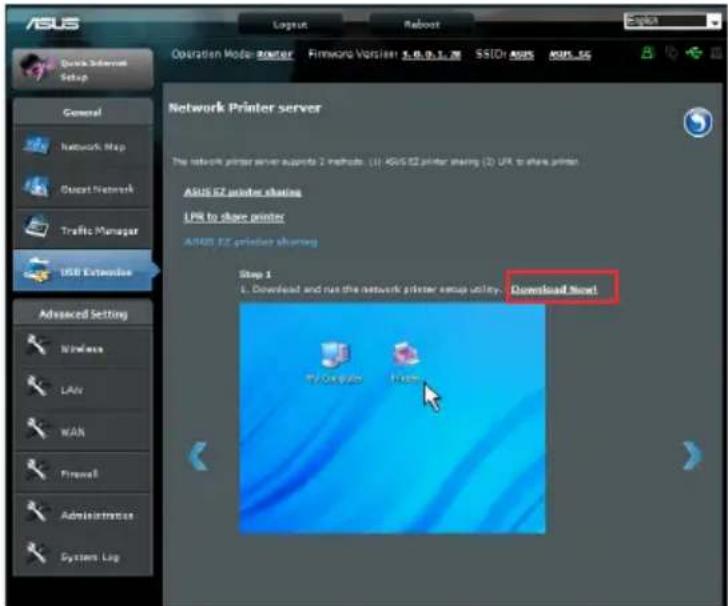
Task: Click the Traffic Manager icon
Action: pos(36,227)
